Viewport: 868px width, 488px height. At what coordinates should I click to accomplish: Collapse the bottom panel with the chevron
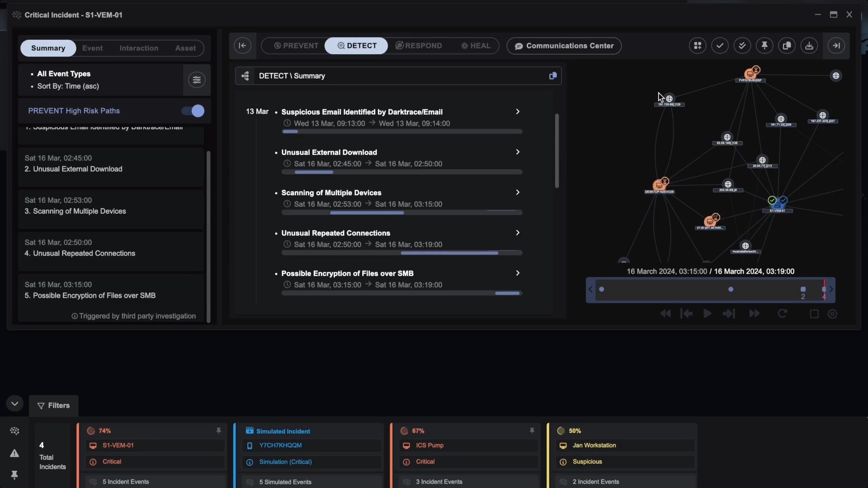click(14, 404)
